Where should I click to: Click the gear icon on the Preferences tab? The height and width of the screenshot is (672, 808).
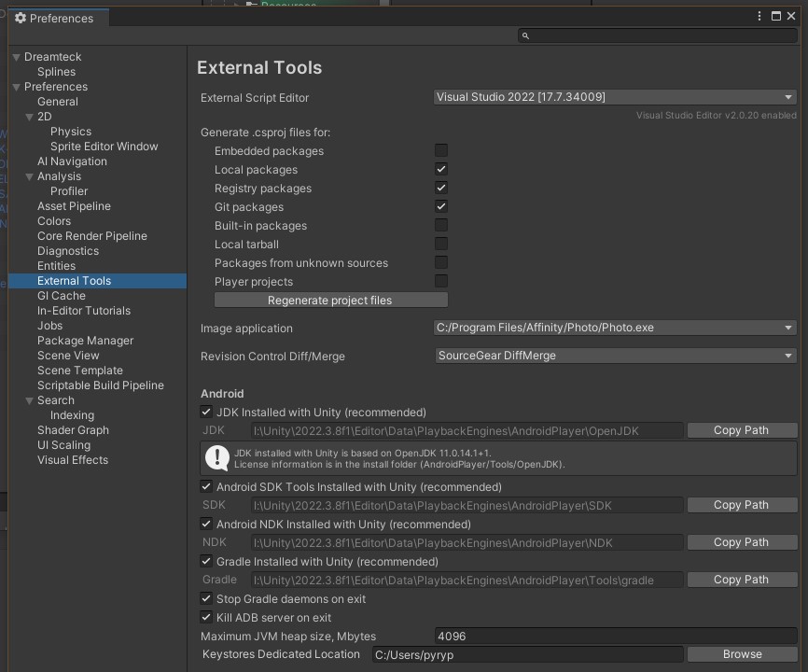21,18
